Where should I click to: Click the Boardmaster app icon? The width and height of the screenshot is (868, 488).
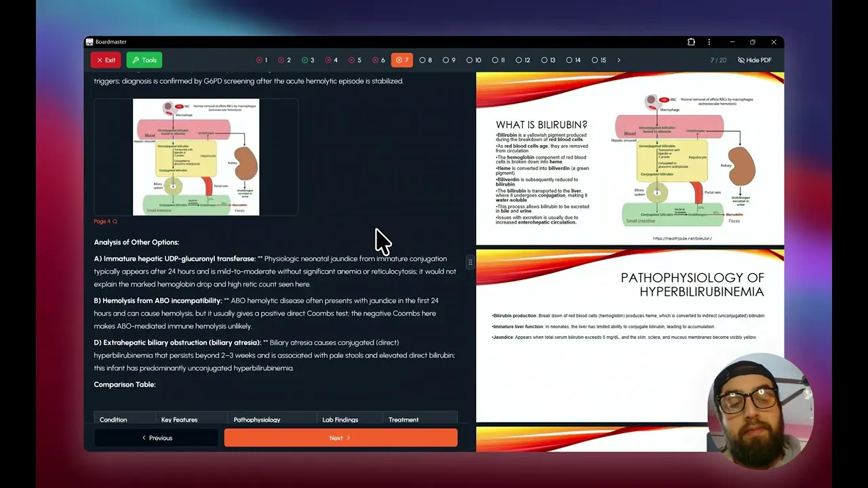tap(90, 42)
